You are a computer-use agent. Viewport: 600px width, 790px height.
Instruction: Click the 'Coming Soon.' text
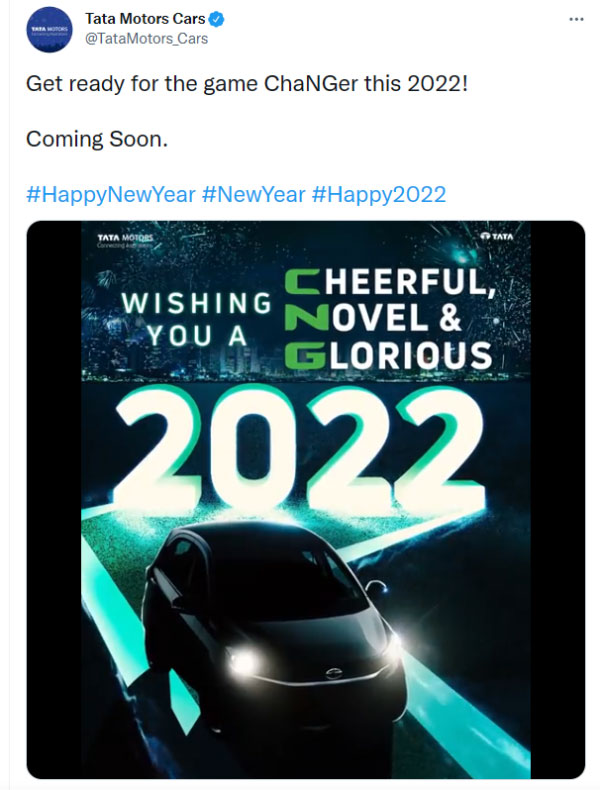click(x=97, y=139)
